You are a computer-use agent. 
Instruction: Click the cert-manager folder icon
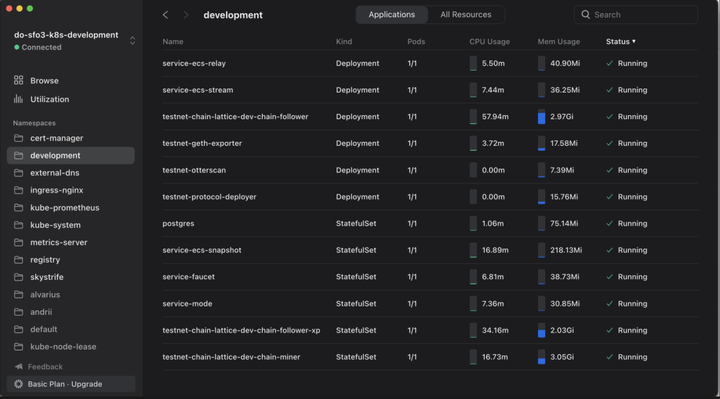point(18,138)
